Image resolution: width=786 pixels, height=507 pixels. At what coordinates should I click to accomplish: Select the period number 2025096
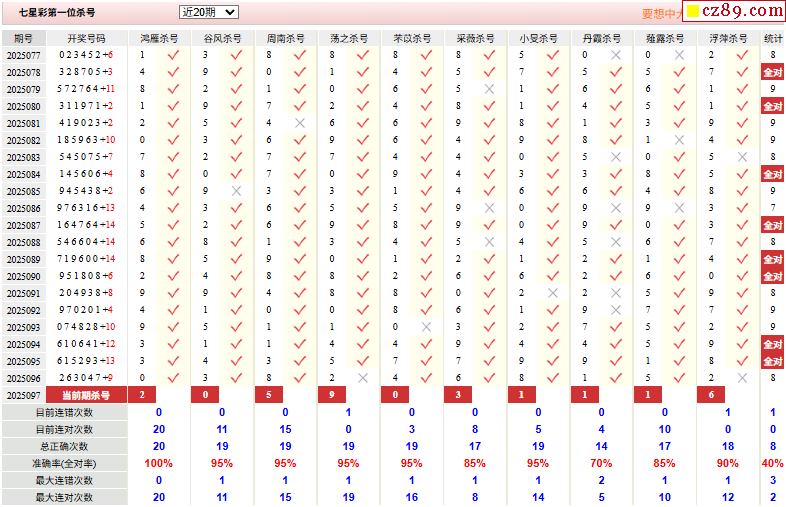(x=24, y=378)
